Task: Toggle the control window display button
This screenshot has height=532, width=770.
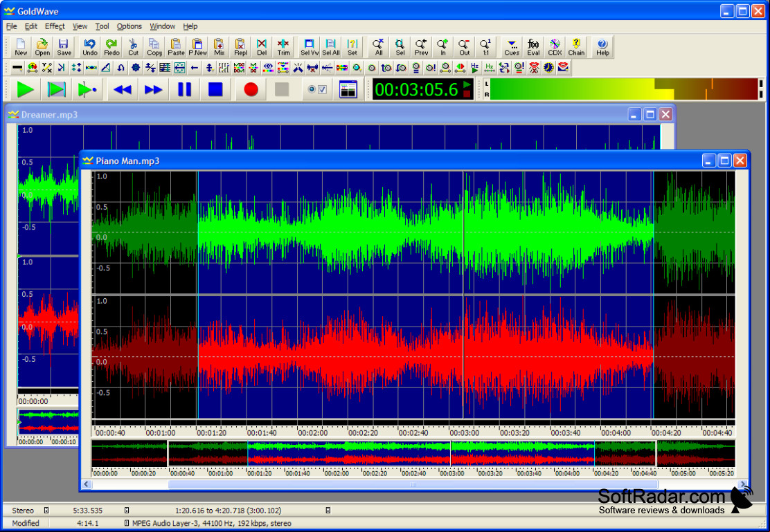Action: 348,89
